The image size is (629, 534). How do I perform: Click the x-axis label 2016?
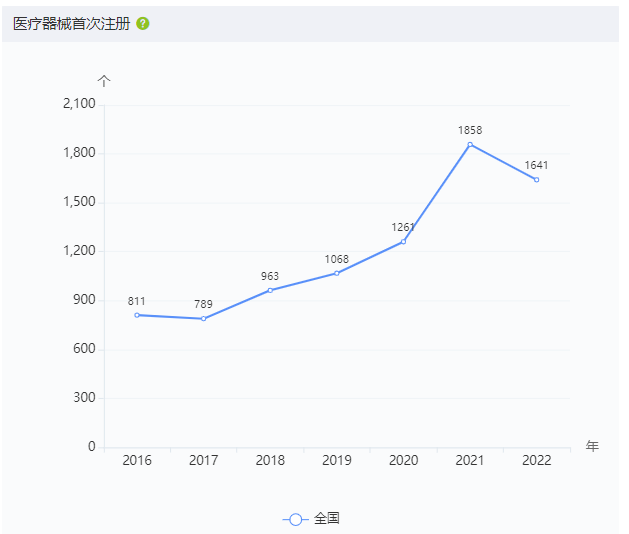[137, 460]
